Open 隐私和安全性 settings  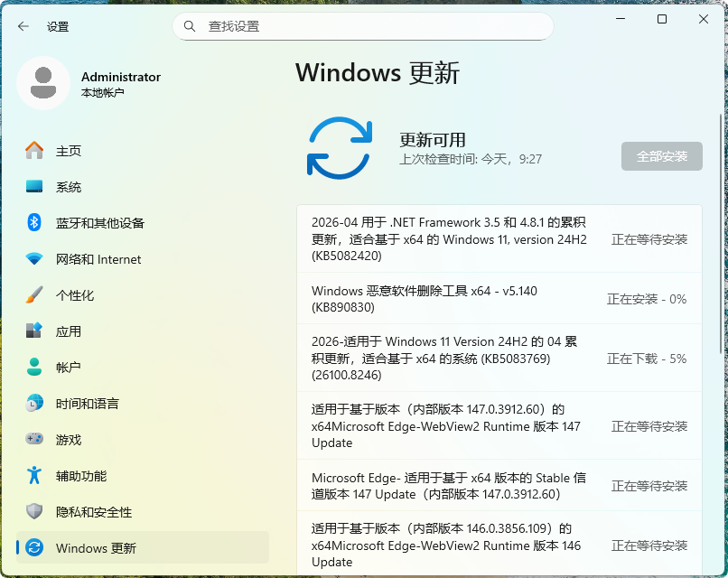coord(143,511)
